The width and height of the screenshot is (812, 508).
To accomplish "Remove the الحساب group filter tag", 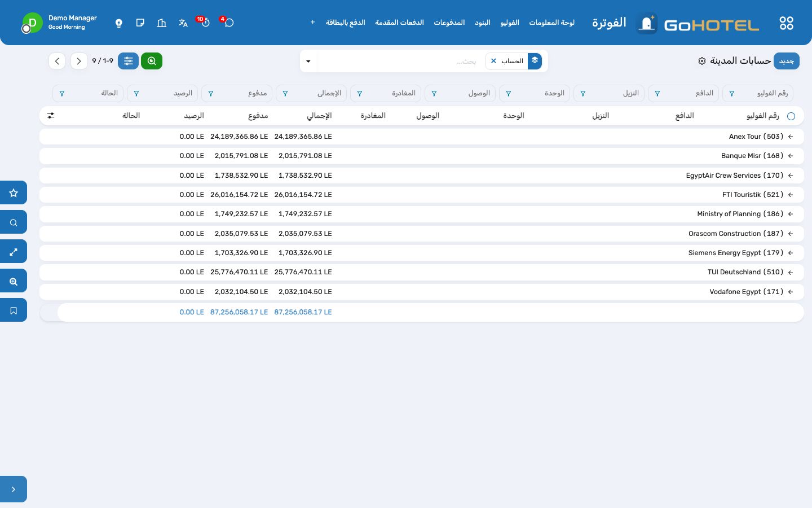I will [493, 61].
